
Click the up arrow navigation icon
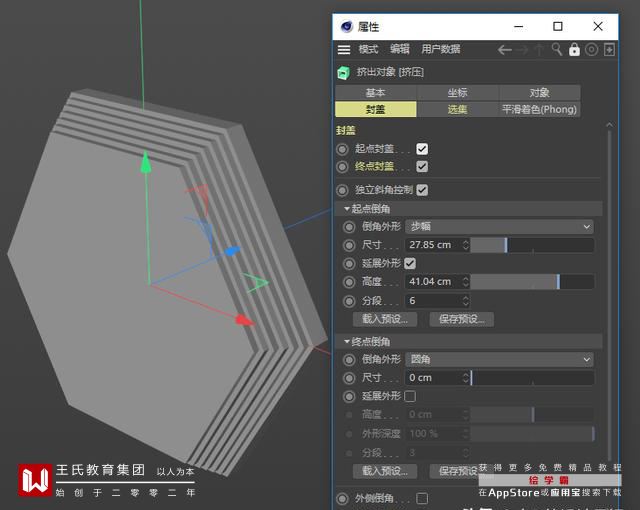539,50
